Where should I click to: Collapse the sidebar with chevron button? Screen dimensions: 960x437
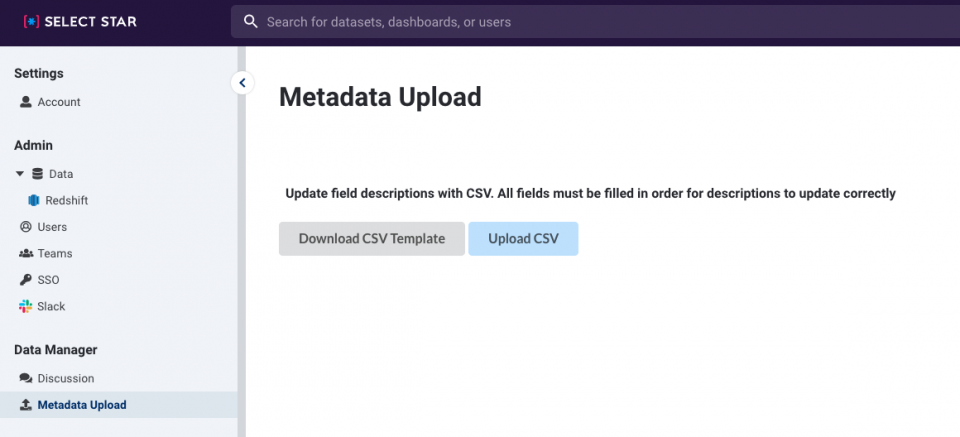click(242, 83)
